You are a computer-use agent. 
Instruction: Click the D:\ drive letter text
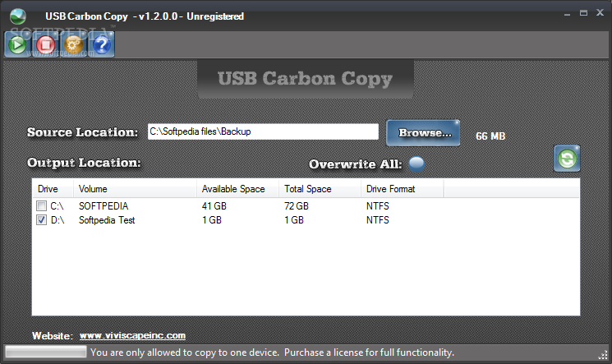click(x=58, y=220)
